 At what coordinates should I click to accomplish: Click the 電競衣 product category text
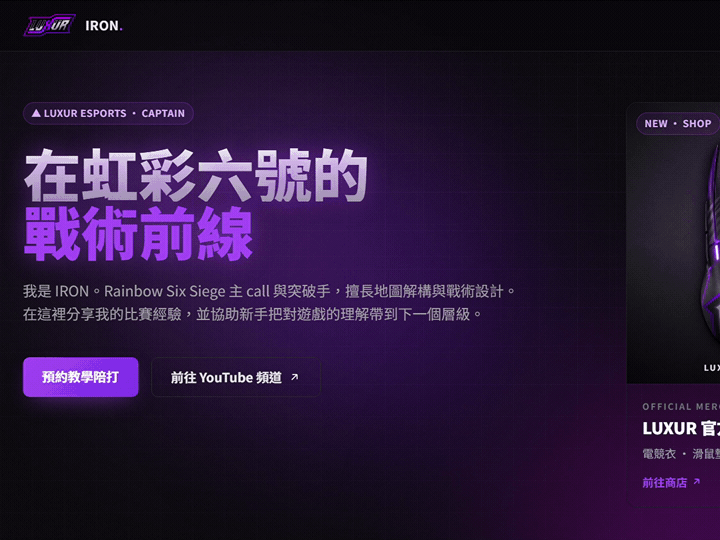pyautogui.click(x=659, y=454)
